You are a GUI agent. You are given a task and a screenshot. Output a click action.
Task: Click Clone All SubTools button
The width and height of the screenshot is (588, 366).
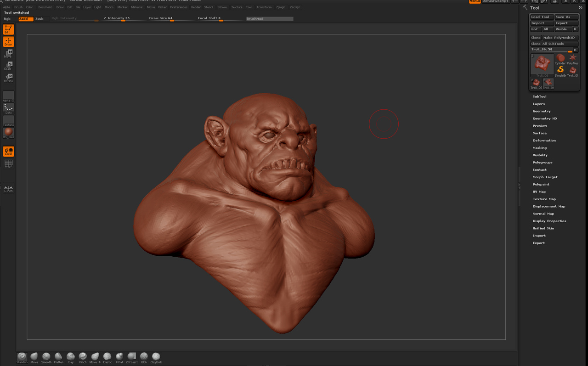(554, 44)
